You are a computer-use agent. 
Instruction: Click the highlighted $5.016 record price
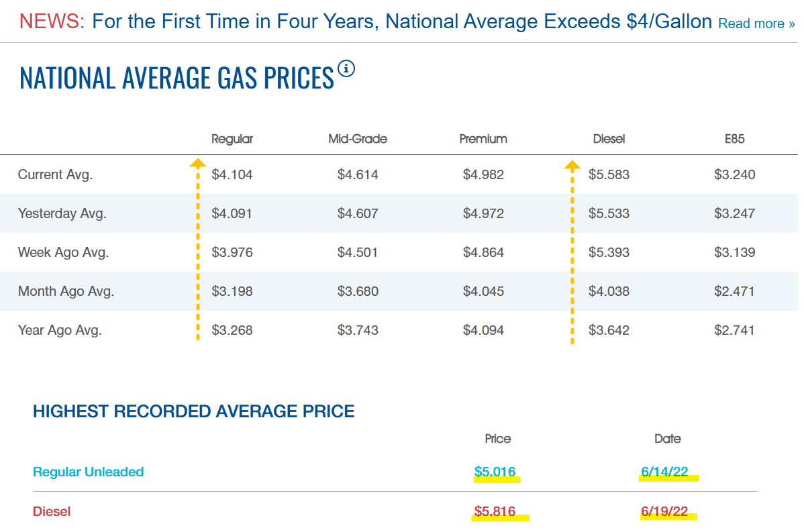tap(495, 472)
